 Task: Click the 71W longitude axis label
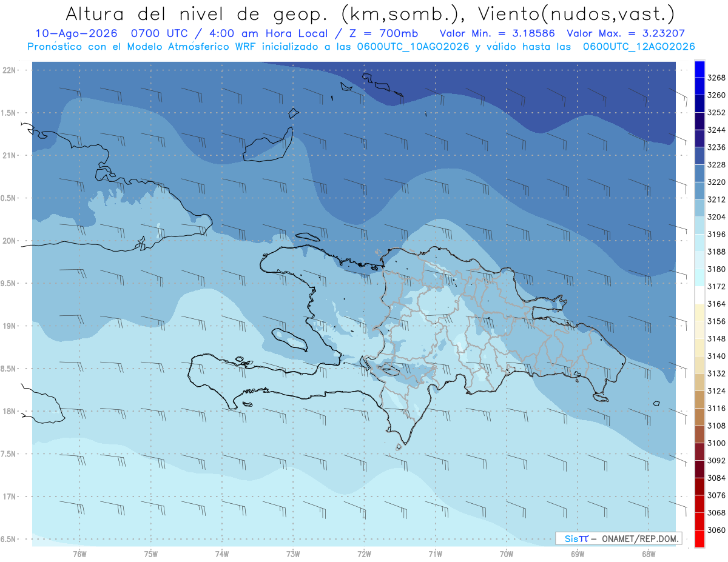pos(435,554)
